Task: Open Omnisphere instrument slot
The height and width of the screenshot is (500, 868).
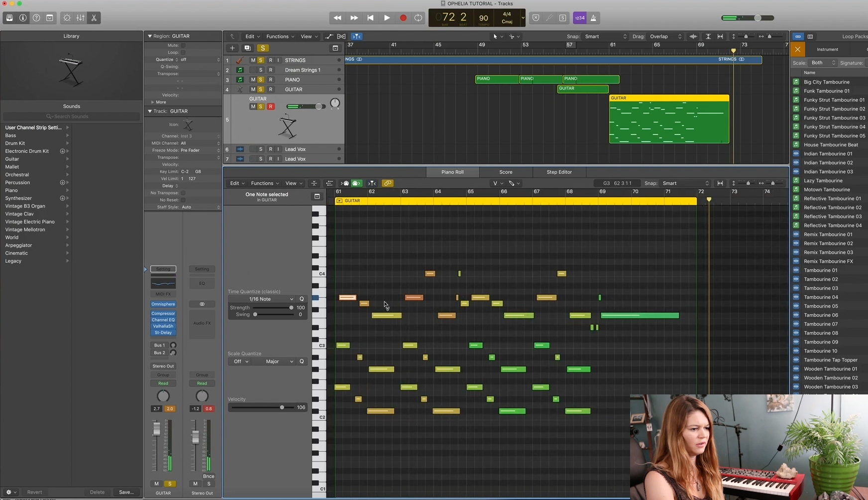Action: [x=163, y=304]
